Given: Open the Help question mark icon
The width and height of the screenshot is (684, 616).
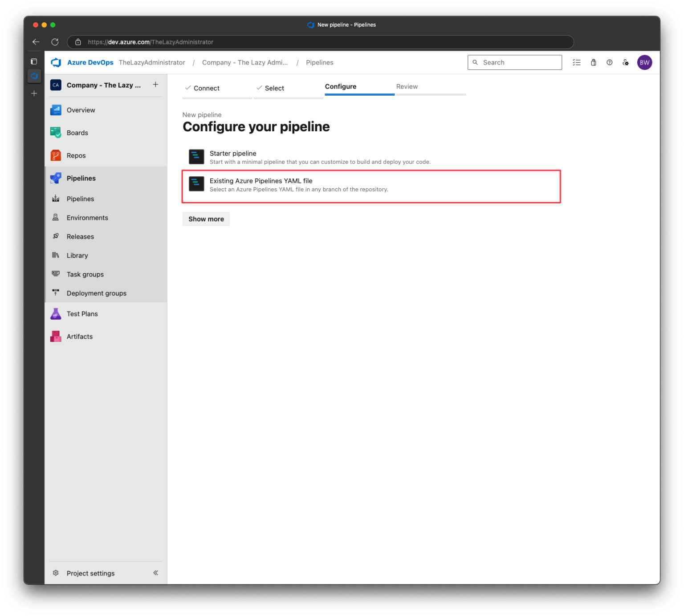Looking at the screenshot, I should tap(610, 63).
